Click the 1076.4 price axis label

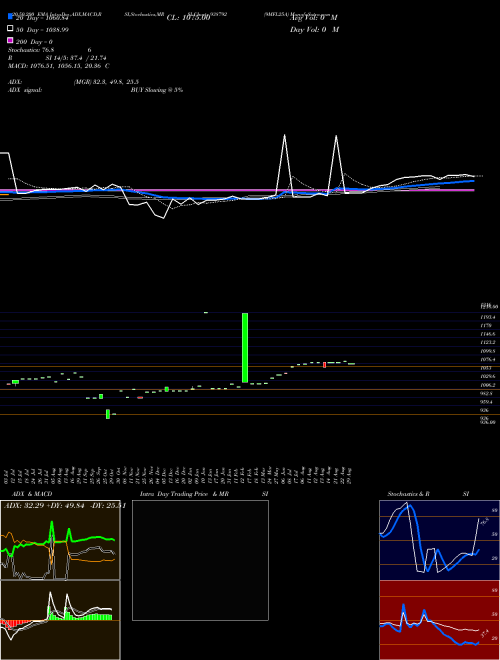click(x=487, y=359)
